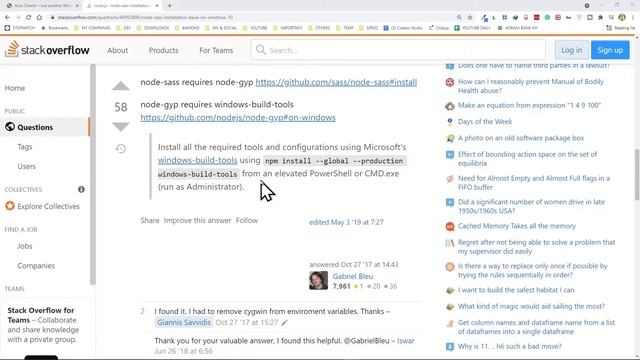Open the Extensions puzzle-piece menu

click(x=600, y=17)
